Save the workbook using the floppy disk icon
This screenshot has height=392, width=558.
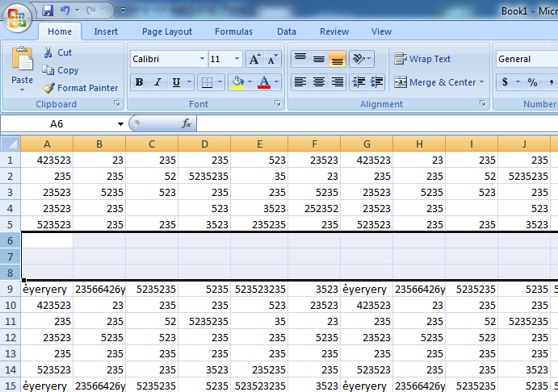(48, 11)
